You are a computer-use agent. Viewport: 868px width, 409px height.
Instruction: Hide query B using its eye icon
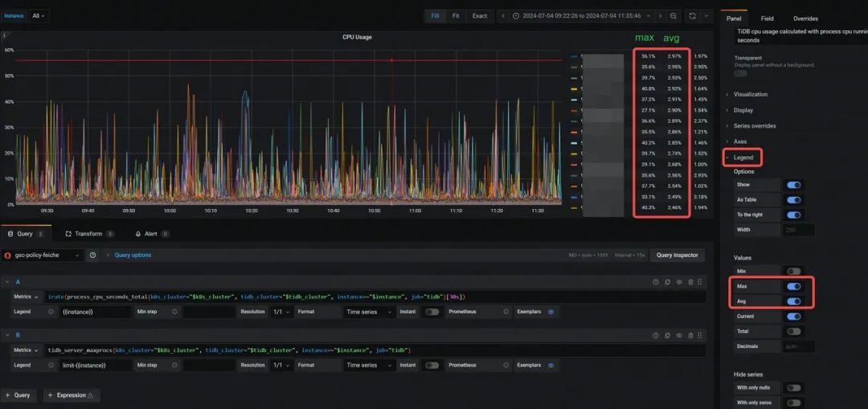(678, 335)
